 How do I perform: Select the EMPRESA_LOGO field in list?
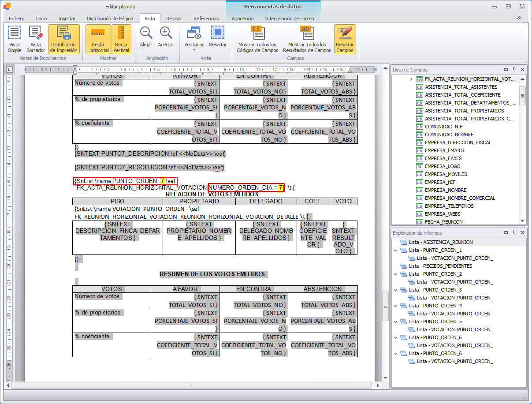442,166
